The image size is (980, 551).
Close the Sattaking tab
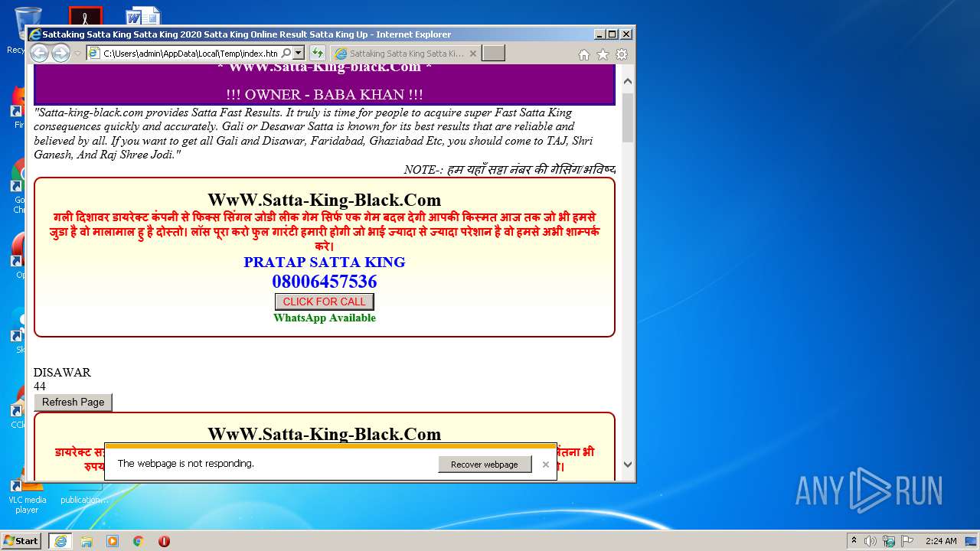[472, 54]
